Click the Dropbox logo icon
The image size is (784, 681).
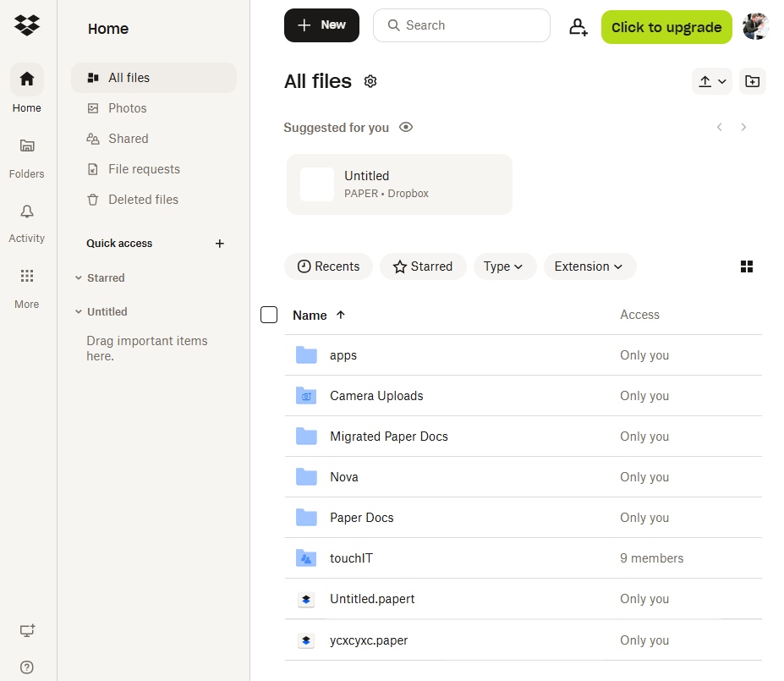click(x=27, y=25)
